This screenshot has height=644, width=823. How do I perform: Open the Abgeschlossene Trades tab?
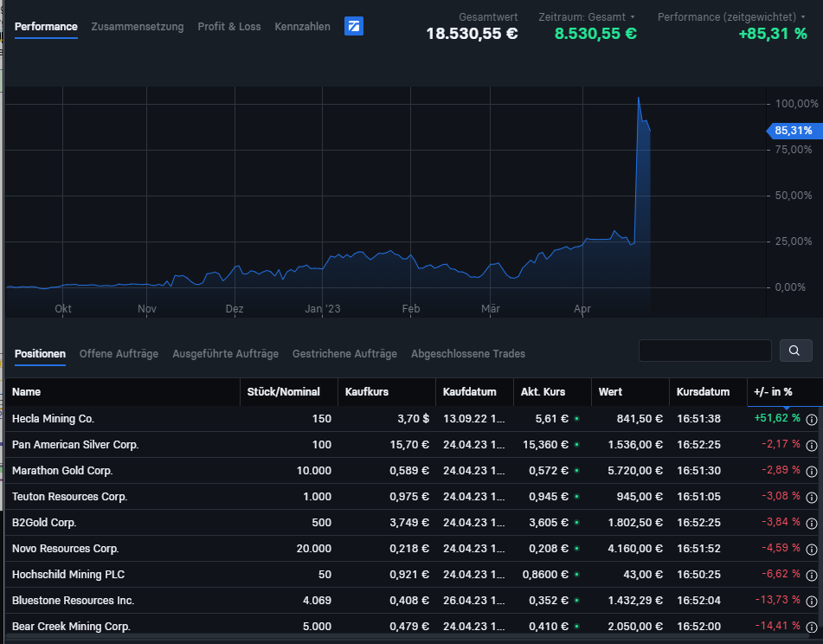click(x=468, y=354)
